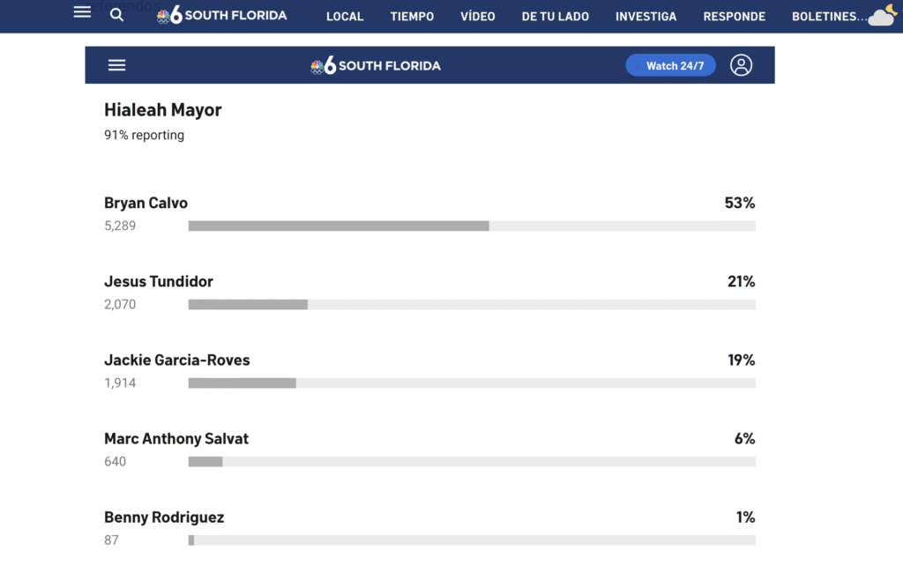Open the DE TU LADO section
This screenshot has height=588, width=903.
[x=555, y=17]
